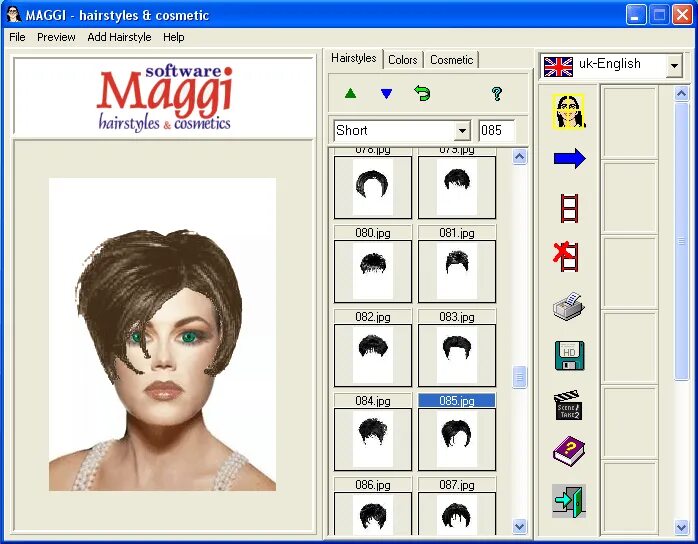Click the red ladder icon
The height and width of the screenshot is (544, 698).
[x=569, y=208]
